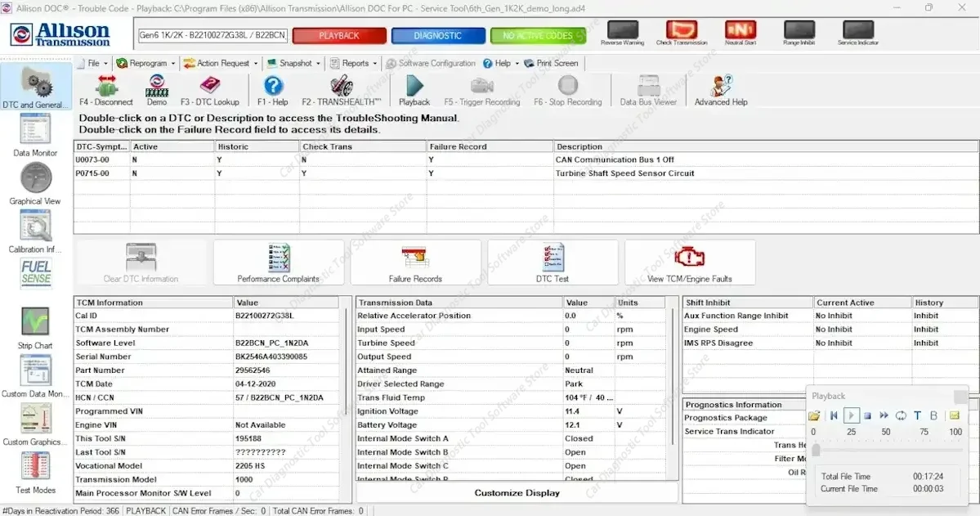Click the play button in Playback panel
This screenshot has width=980, height=516.
tap(851, 415)
